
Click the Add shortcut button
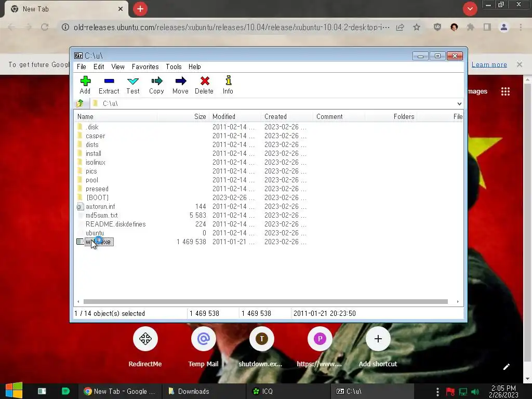click(x=378, y=347)
